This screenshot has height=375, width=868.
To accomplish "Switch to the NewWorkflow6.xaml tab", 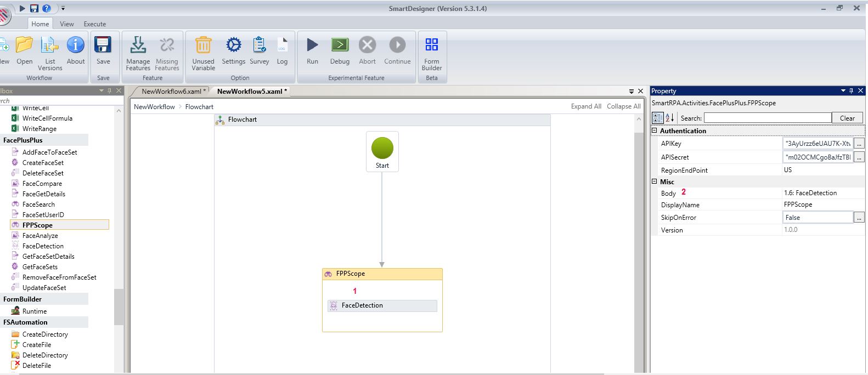I will [x=173, y=92].
